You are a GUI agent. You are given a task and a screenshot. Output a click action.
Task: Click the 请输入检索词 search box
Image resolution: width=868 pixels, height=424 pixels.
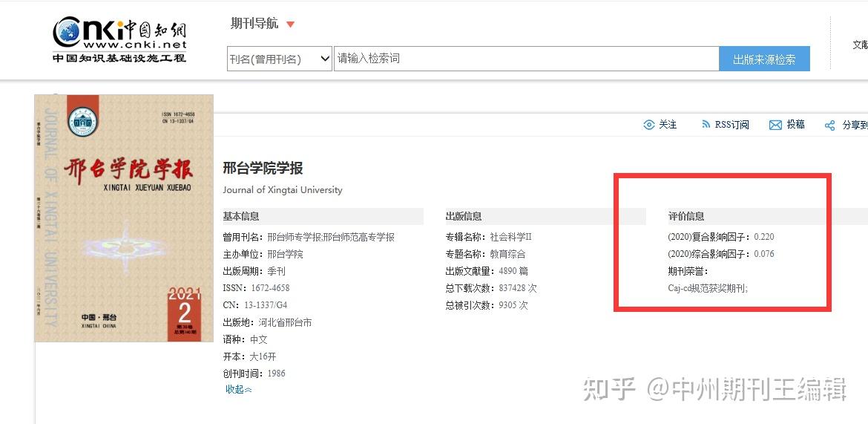point(526,59)
